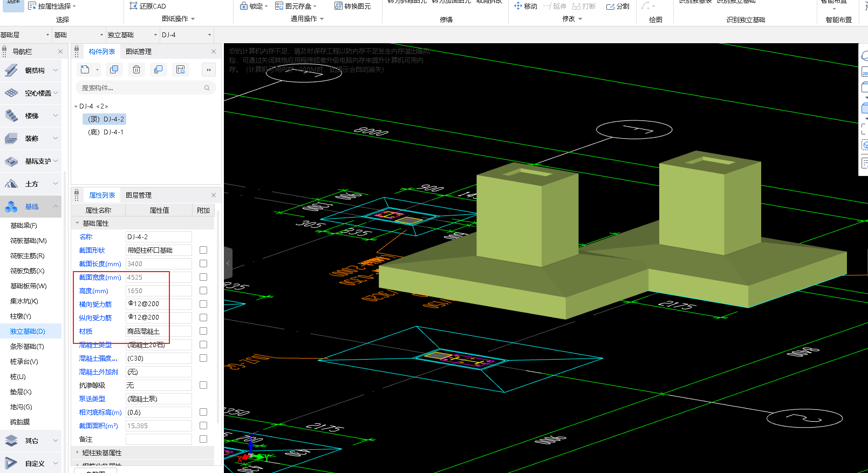This screenshot has height=473, width=868.
Task: Select 桩承台(V) in the navigation list
Action: [24, 362]
